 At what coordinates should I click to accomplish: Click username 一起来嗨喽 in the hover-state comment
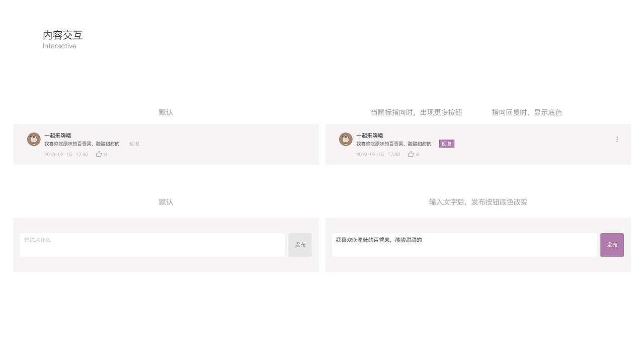pyautogui.click(x=370, y=135)
